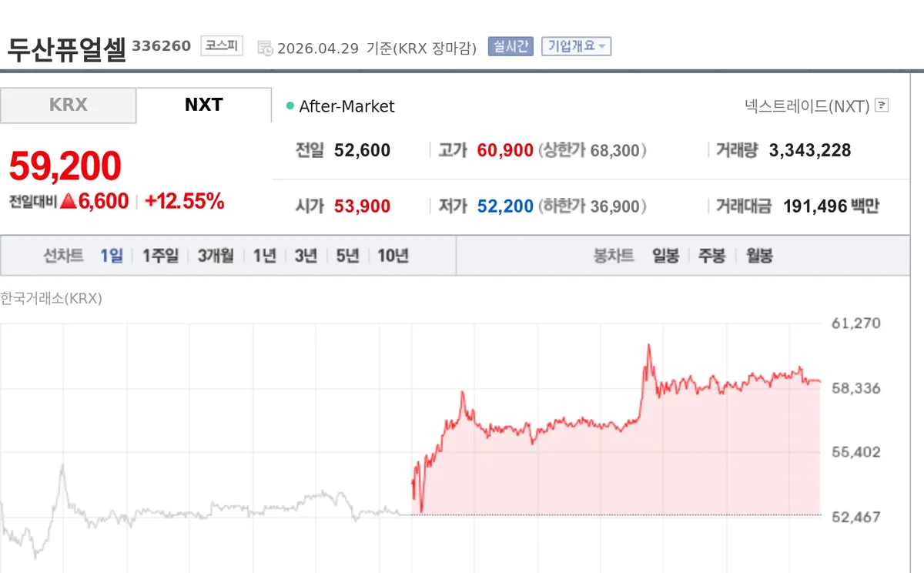Click the 두산퓨얼셀 stock name
924x573 pixels.
pos(65,46)
